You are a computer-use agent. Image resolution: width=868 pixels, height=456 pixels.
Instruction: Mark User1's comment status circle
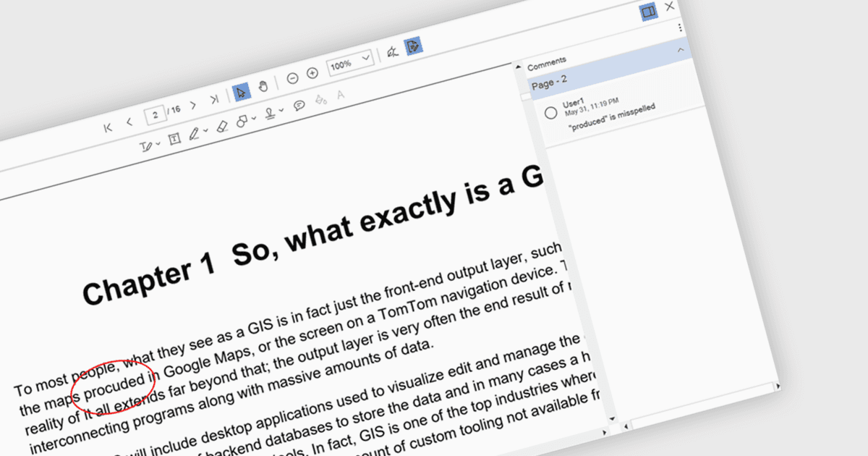click(x=550, y=113)
